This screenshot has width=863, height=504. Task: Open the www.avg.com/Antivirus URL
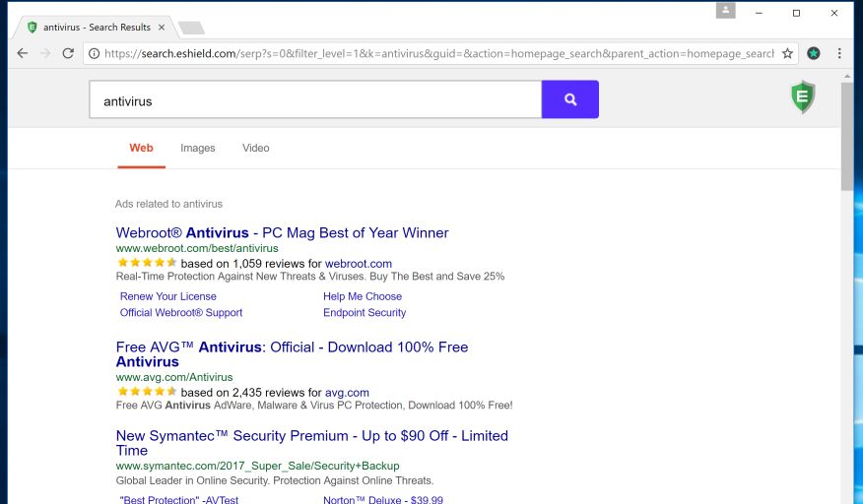coord(174,377)
